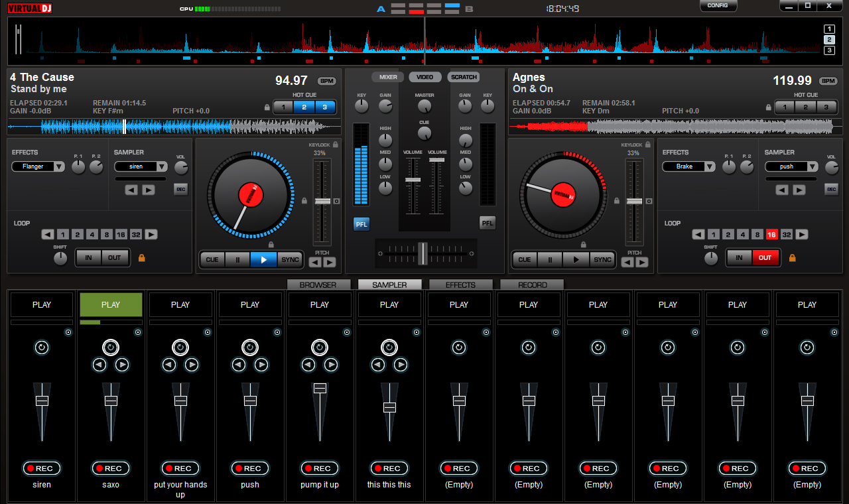Screen dimensions: 849x504
Task: Switch to the RECORD tab
Action: point(532,285)
